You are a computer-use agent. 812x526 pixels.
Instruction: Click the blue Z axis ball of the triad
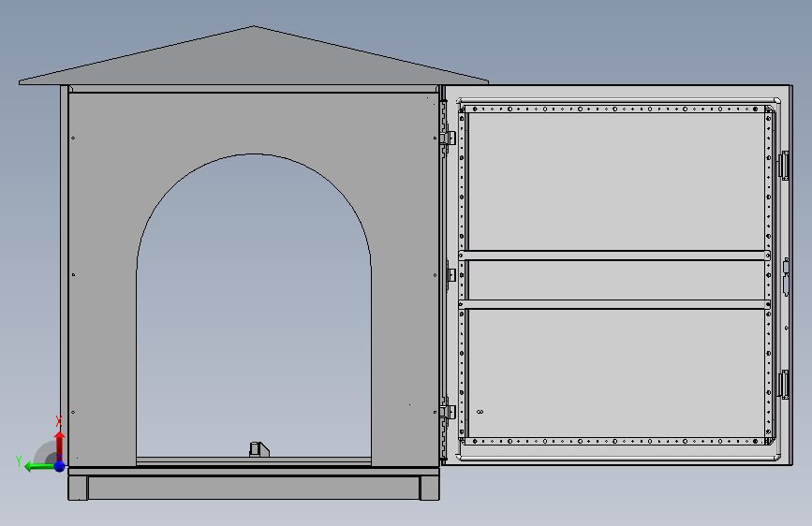click(60, 466)
